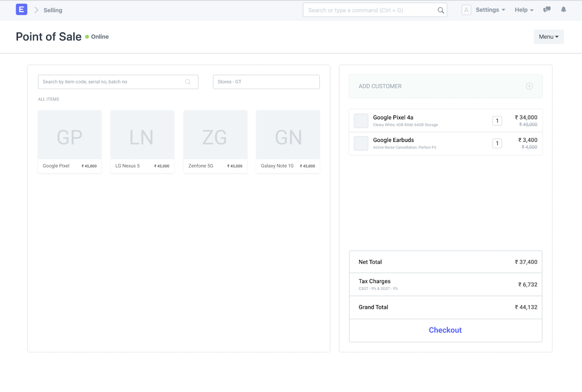Image resolution: width=582 pixels, height=392 pixels.
Task: Click the struck-through ₹ 4,500 price
Action: (x=529, y=147)
